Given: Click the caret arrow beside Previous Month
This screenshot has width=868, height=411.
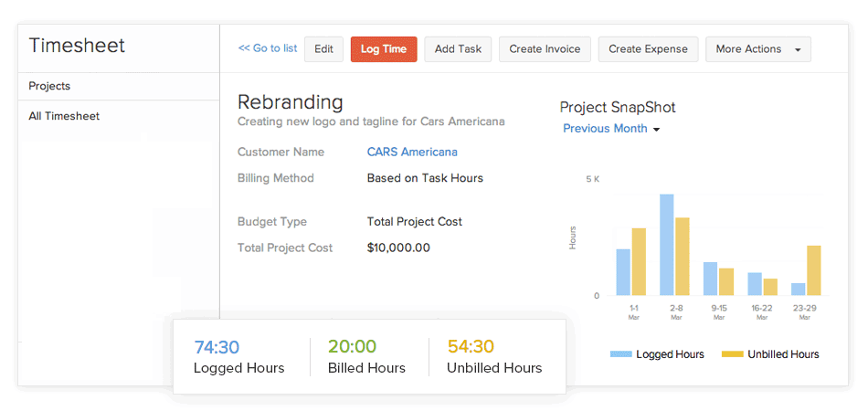Looking at the screenshot, I should coord(656,130).
